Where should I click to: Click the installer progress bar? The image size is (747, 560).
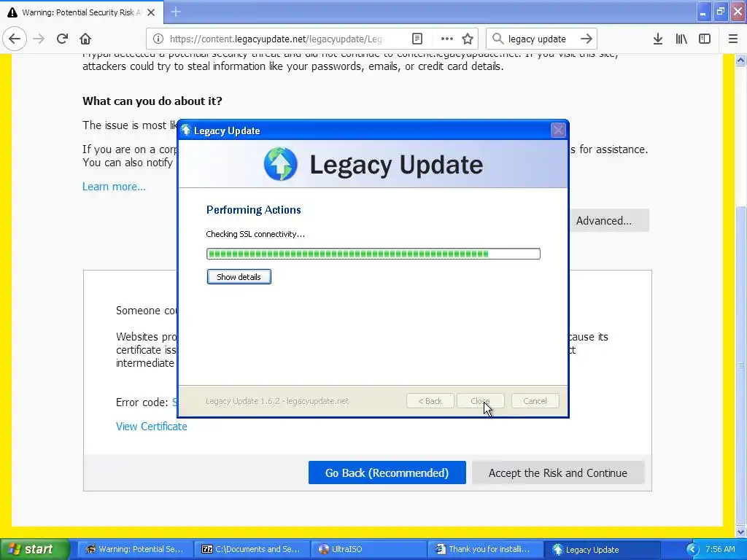373,254
